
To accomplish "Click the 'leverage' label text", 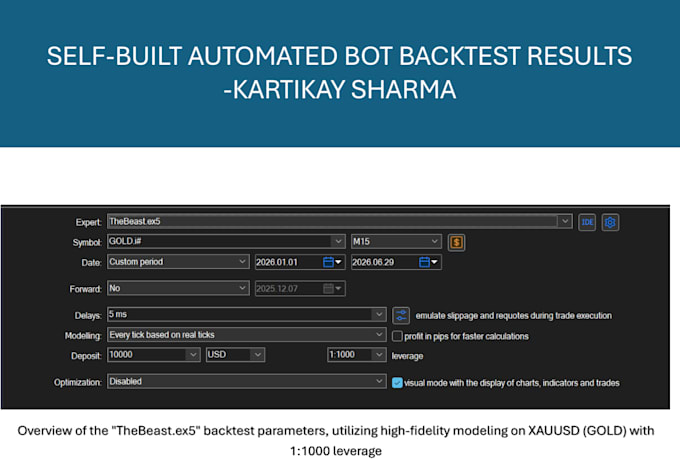I will [407, 356].
